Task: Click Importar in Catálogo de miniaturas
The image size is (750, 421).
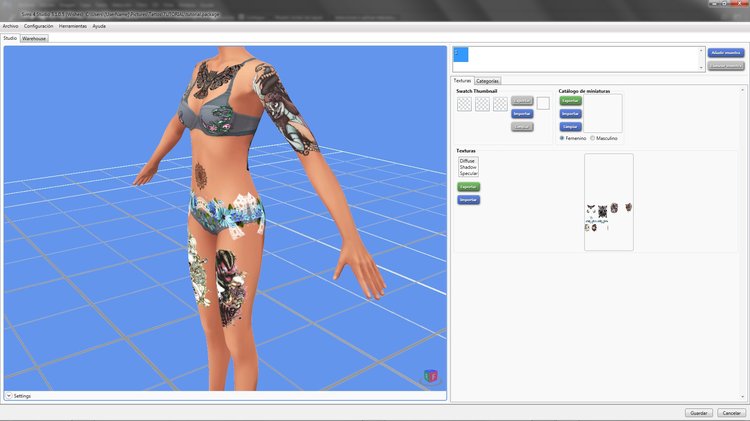Action: point(570,113)
